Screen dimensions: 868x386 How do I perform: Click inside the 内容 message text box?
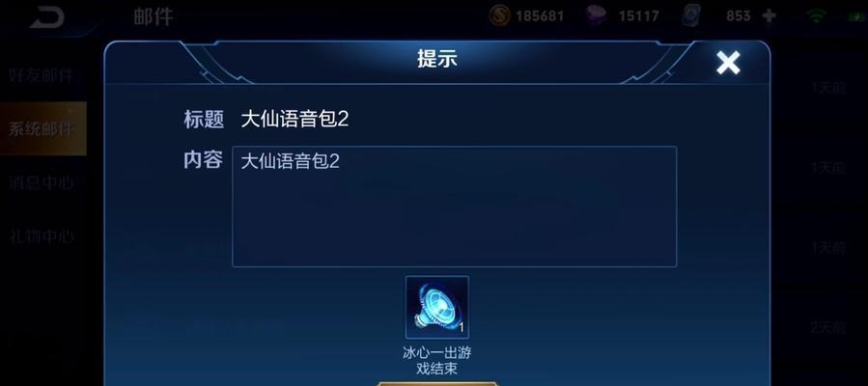(454, 207)
